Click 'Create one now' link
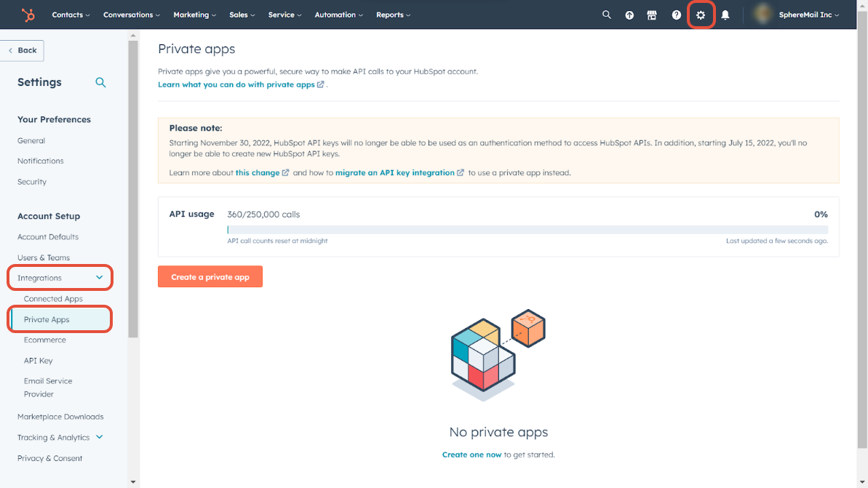This screenshot has height=488, width=868. click(471, 455)
